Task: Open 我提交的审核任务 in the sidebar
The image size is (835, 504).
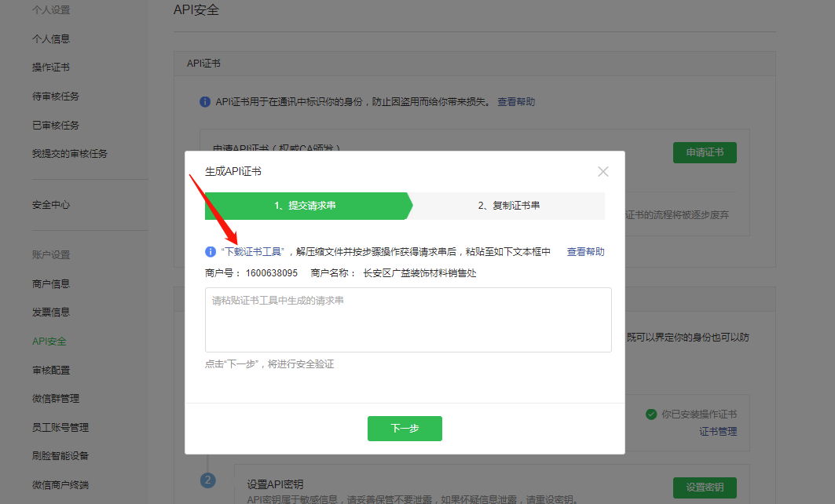Action: (69, 154)
